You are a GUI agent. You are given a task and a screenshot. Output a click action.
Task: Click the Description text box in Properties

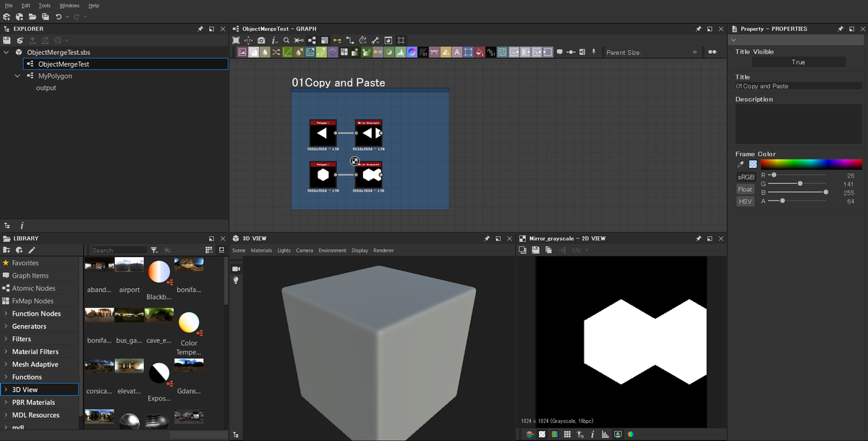tap(798, 124)
